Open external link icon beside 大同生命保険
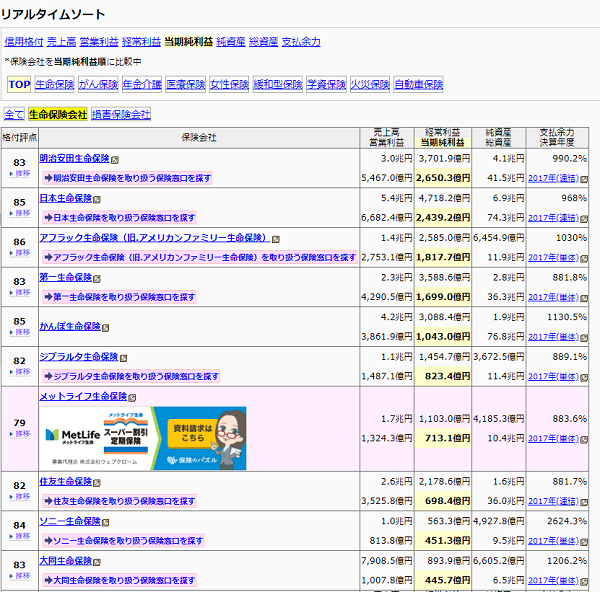 pyautogui.click(x=97, y=562)
